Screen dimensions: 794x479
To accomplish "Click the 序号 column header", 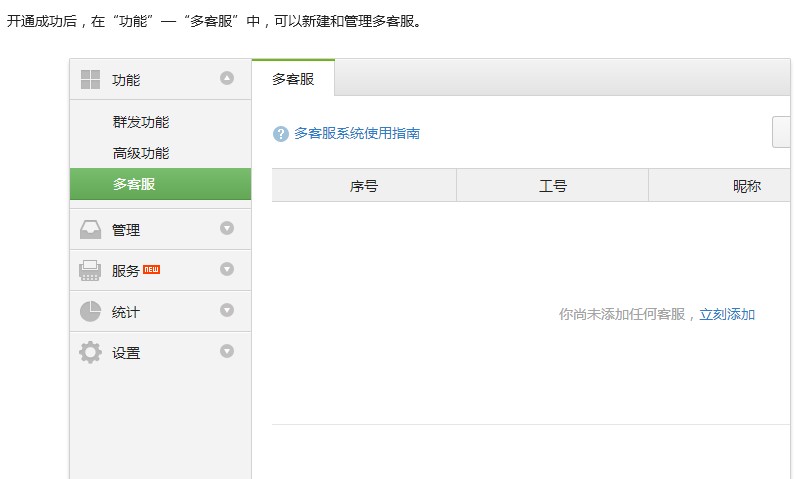I will 364,186.
